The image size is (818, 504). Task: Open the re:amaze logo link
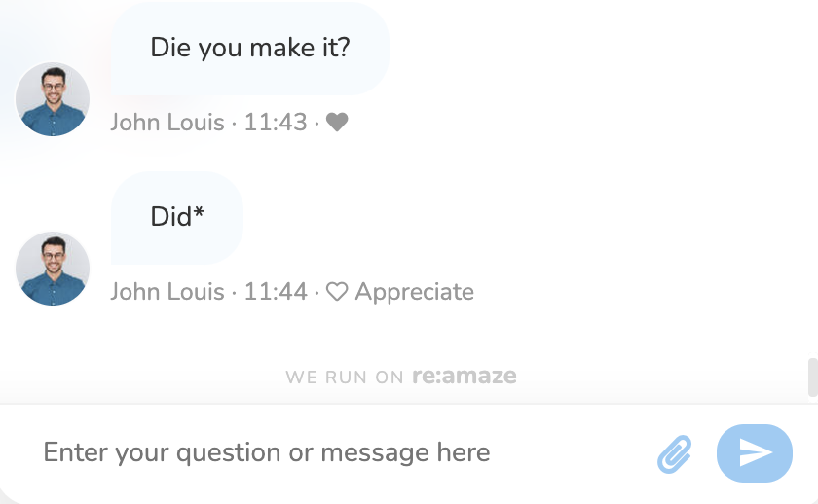click(x=464, y=376)
